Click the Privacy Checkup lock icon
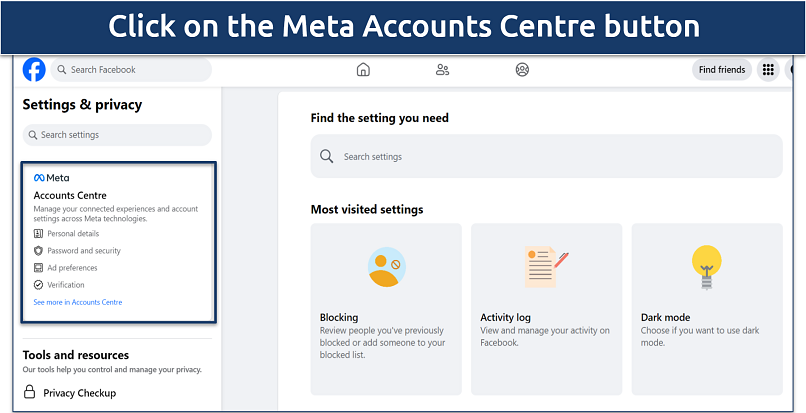Viewport: 806px width, 413px height. (30, 393)
